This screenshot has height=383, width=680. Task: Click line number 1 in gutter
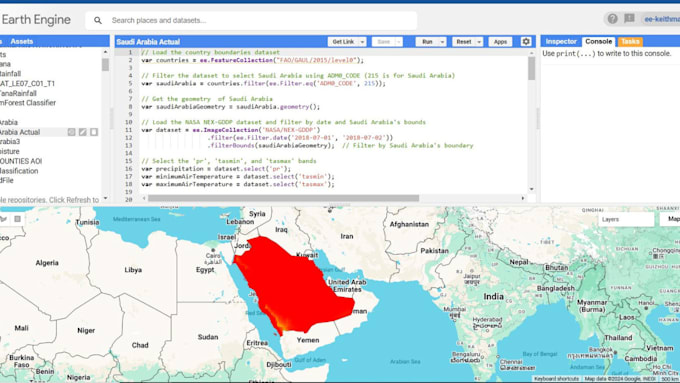click(130, 52)
